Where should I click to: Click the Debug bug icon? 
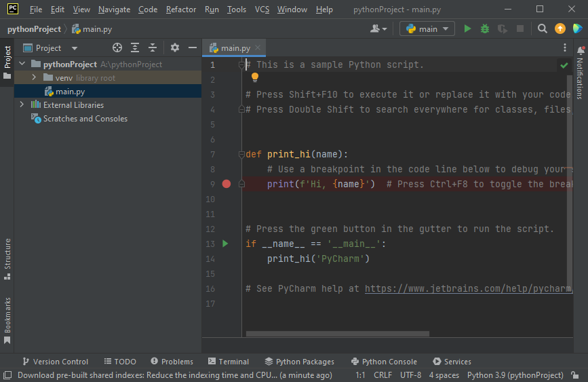(484, 28)
